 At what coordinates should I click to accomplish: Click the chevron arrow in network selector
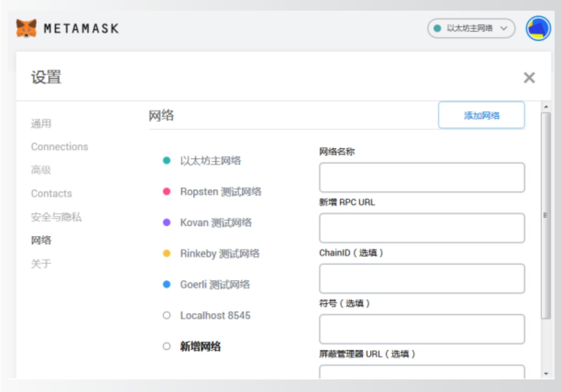point(504,29)
